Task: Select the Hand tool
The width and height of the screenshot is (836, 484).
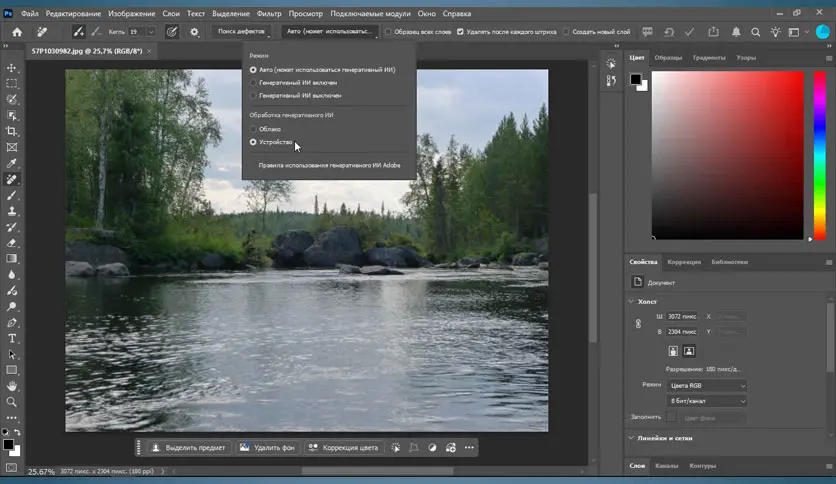Action: pos(11,386)
